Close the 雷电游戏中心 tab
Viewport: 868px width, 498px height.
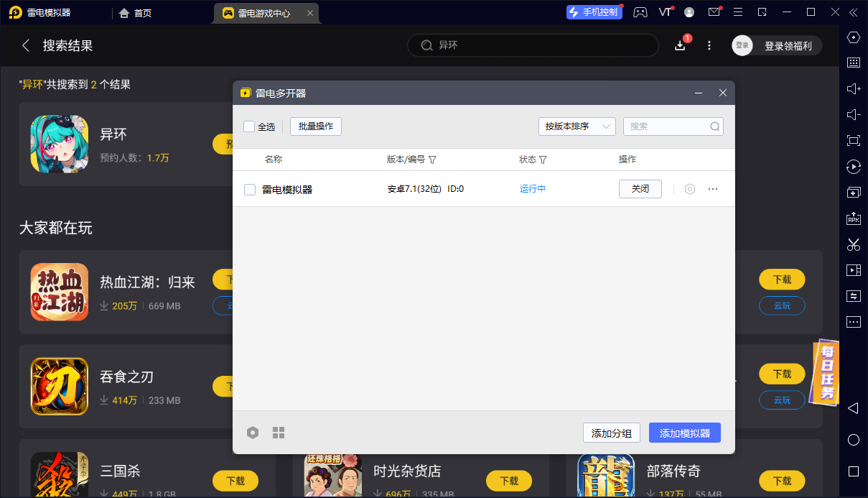[x=309, y=12]
